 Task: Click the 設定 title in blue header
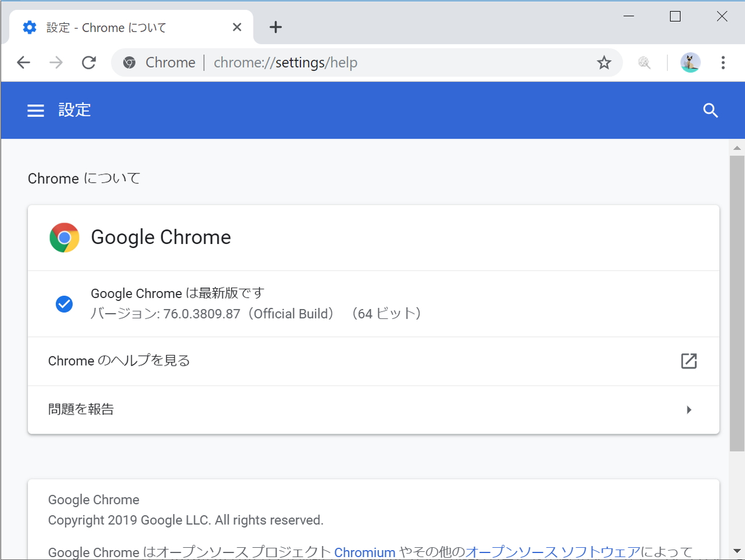click(x=74, y=110)
